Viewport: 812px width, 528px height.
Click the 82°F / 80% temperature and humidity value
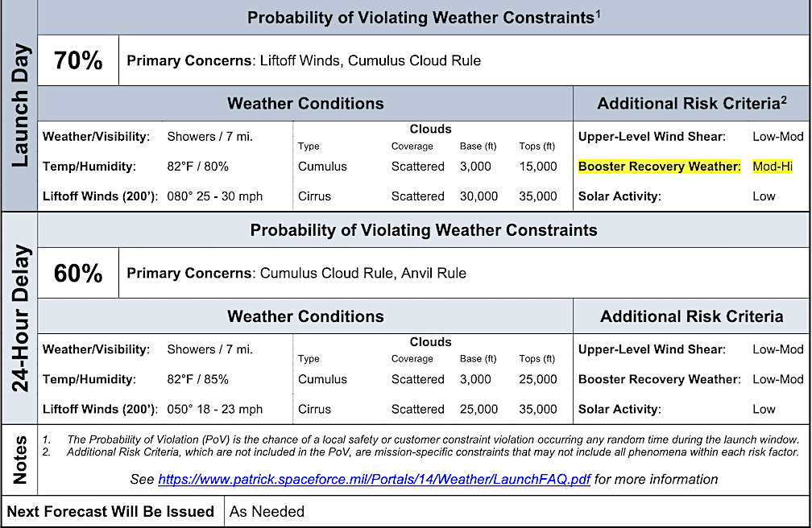pyautogui.click(x=198, y=167)
